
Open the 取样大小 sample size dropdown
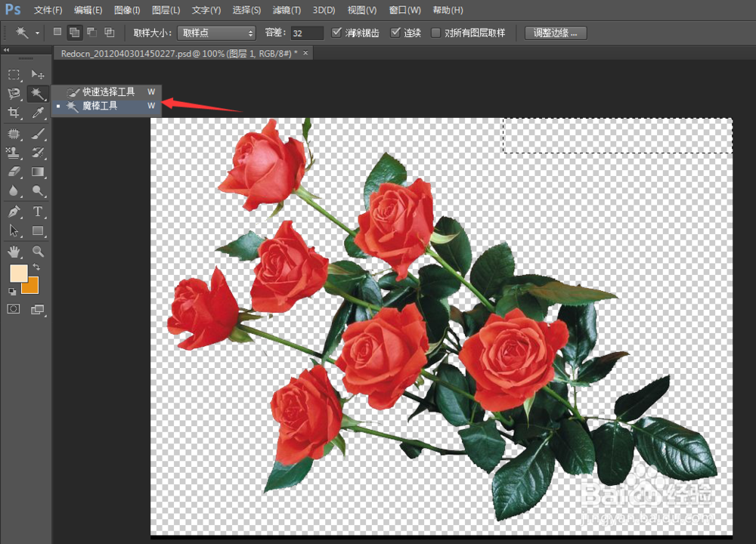pos(218,33)
